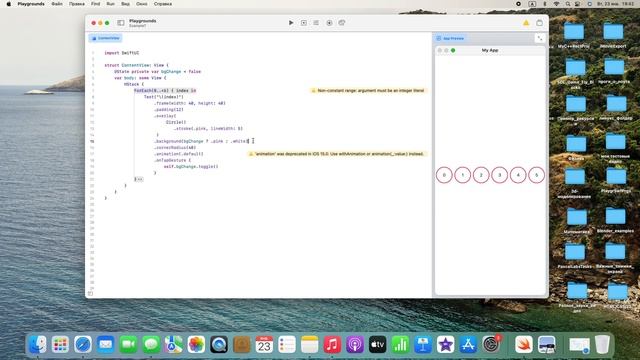Launch Safari from the Dock
The height and width of the screenshot is (360, 640).
click(x=83, y=345)
